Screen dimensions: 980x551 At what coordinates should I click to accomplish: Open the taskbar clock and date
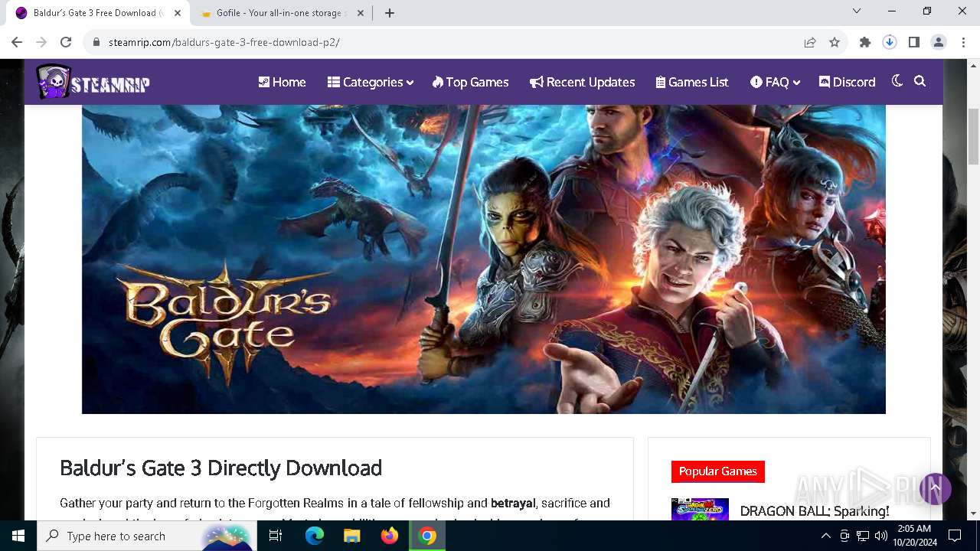click(x=914, y=536)
